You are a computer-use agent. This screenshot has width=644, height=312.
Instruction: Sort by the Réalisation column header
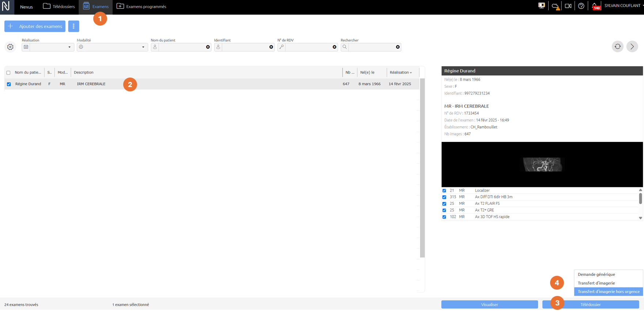[401, 72]
